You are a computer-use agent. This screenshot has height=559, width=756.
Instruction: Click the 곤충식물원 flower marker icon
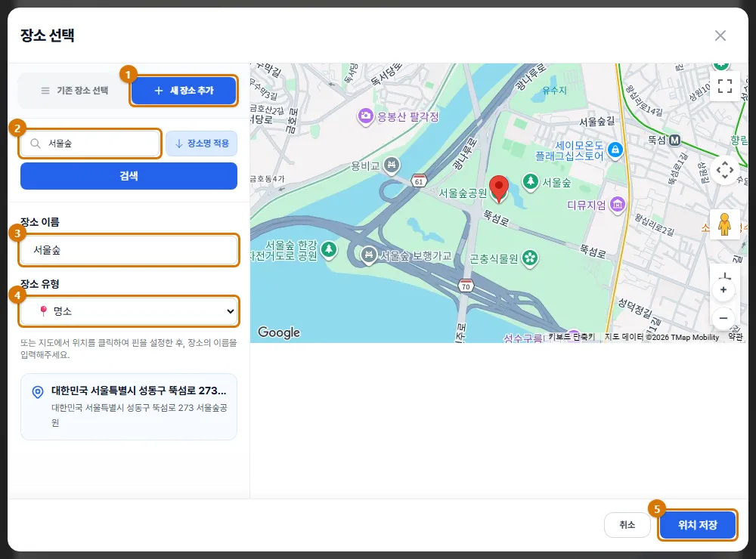(x=530, y=258)
